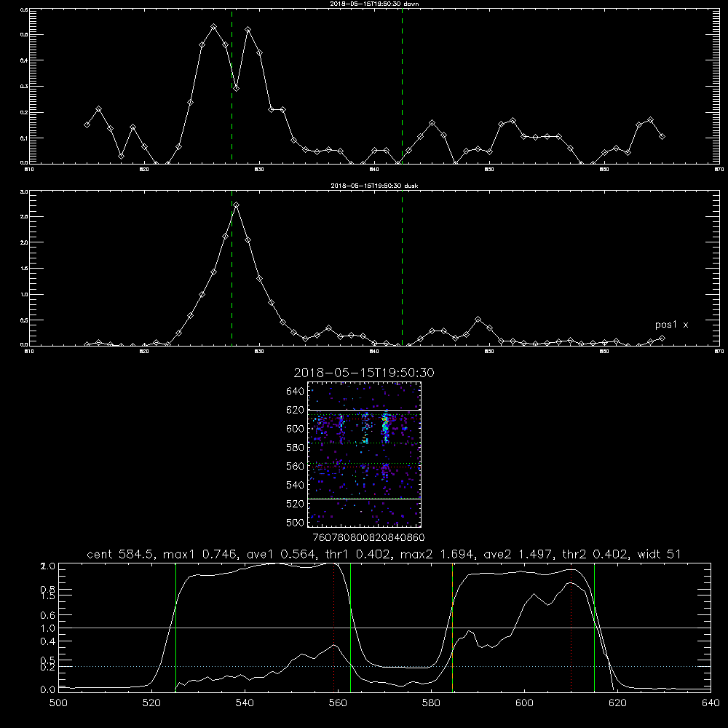Click the brightest vertical streak in the heatmap

(x=384, y=427)
